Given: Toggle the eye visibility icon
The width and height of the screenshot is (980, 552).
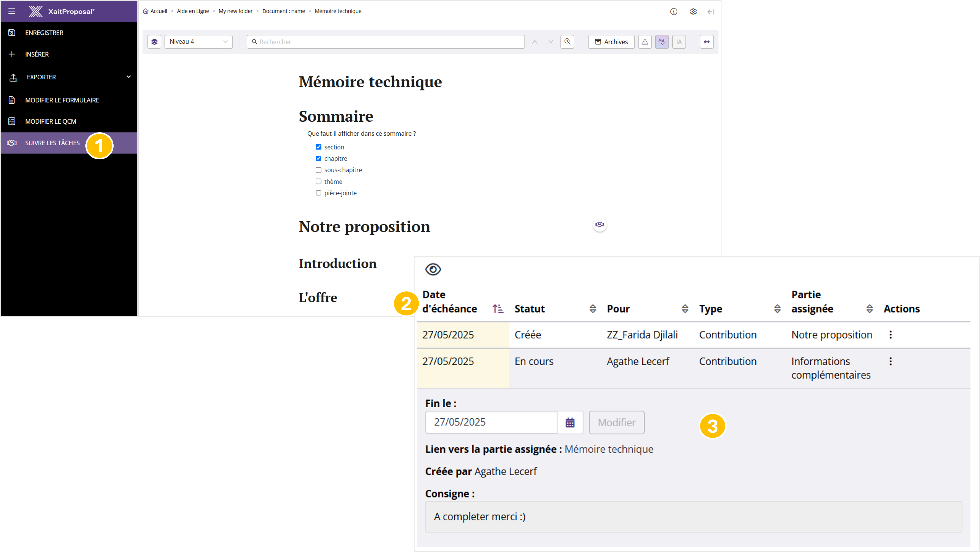Looking at the screenshot, I should pos(433,269).
